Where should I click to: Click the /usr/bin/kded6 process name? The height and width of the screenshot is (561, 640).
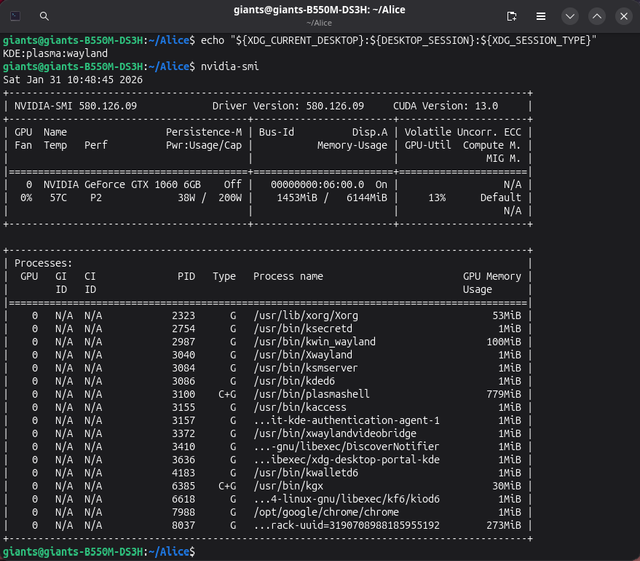pos(294,381)
